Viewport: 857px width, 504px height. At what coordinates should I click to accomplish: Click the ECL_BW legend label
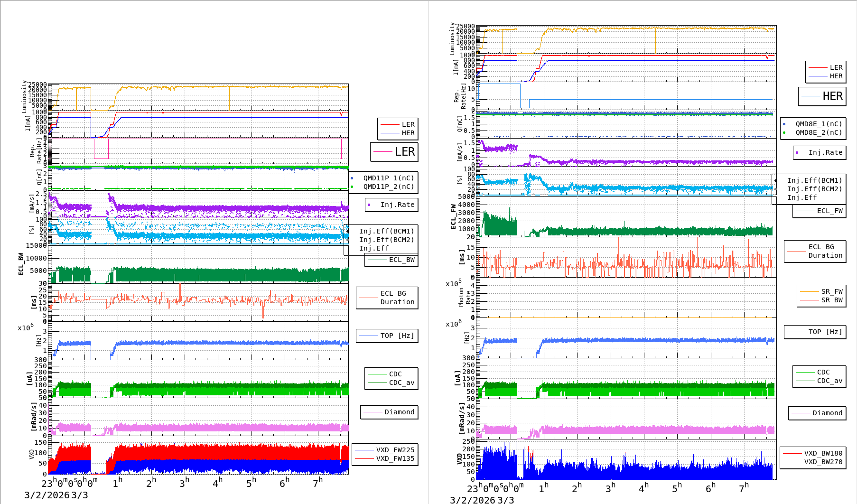click(x=401, y=260)
